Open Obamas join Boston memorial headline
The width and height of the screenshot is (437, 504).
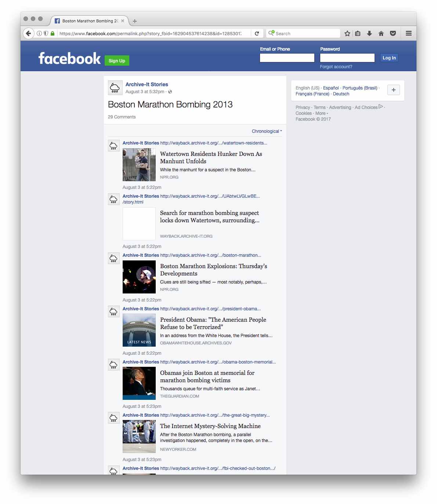click(207, 377)
